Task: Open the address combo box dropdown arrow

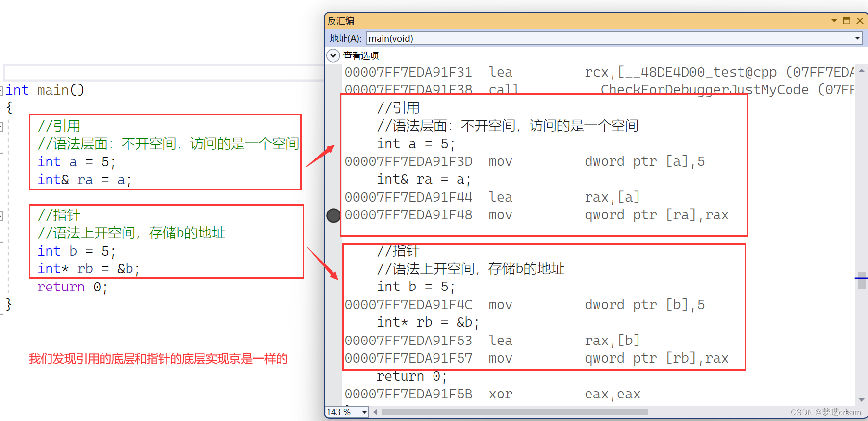Action: pyautogui.click(x=857, y=38)
